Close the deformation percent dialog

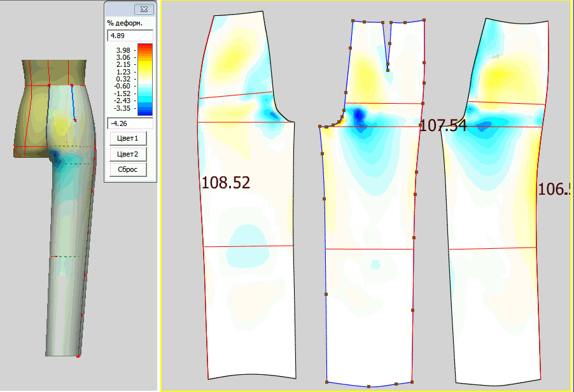click(144, 10)
